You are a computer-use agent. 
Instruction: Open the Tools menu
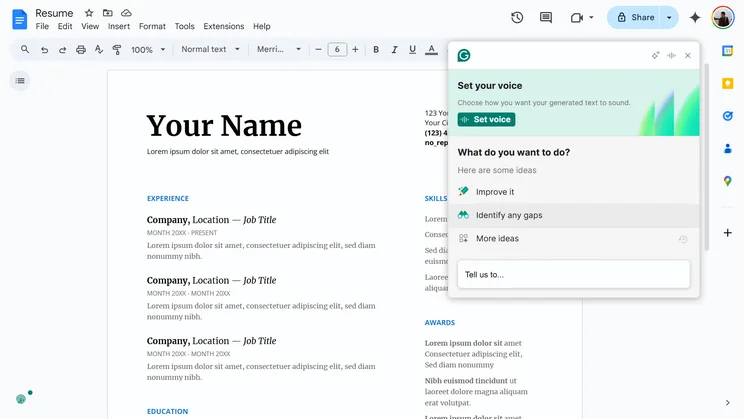[x=185, y=27]
